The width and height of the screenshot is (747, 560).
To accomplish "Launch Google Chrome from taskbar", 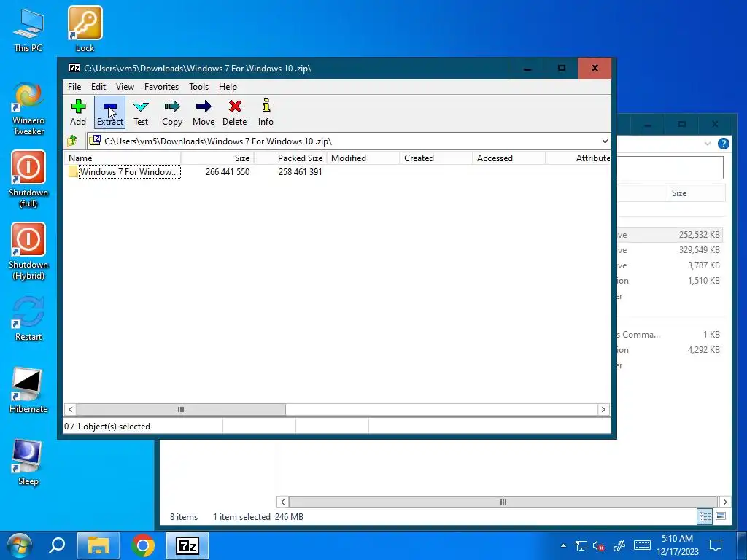I will pos(143,545).
